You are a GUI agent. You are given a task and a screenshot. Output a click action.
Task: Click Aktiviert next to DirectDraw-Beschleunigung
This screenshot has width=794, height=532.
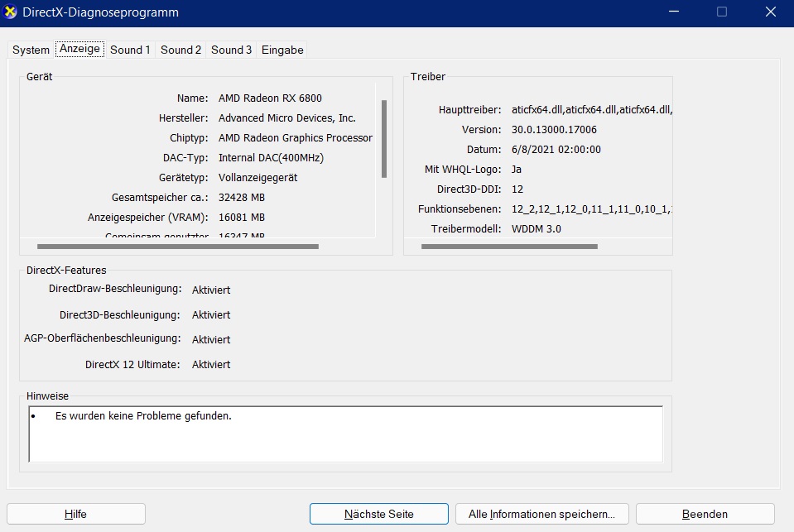[x=211, y=290]
